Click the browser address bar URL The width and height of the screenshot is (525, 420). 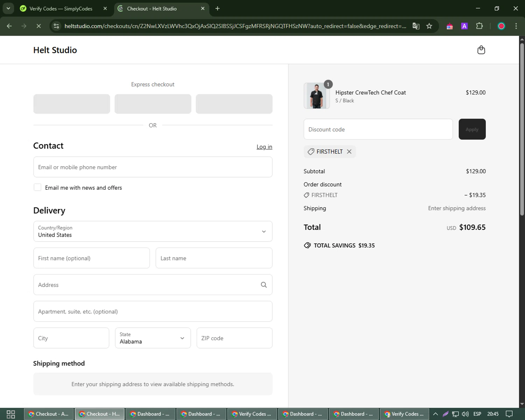(235, 26)
